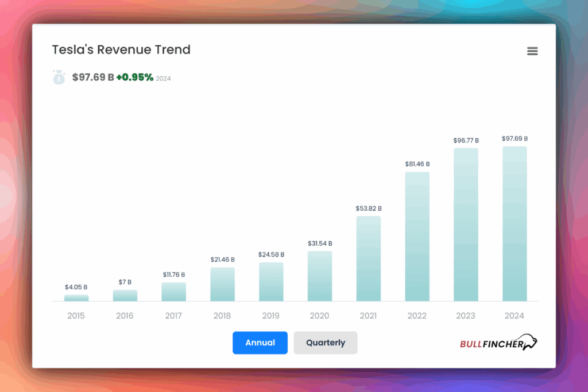The height and width of the screenshot is (392, 588).
Task: Select the 2024 revenue bar
Action: (x=514, y=224)
